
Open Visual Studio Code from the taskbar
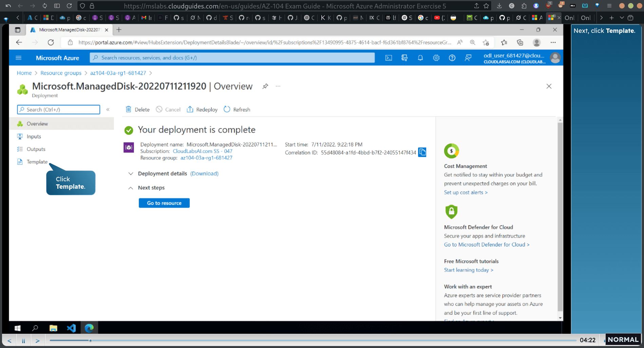[71, 328]
